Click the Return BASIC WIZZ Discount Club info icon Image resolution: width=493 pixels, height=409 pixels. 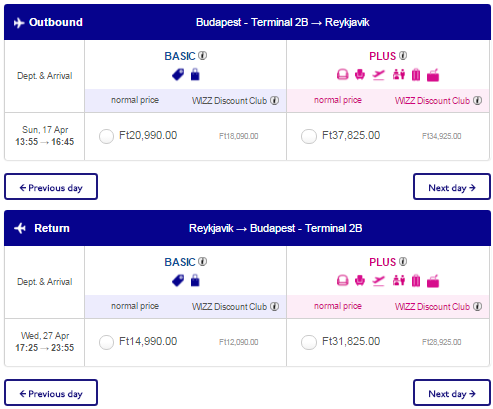(274, 306)
